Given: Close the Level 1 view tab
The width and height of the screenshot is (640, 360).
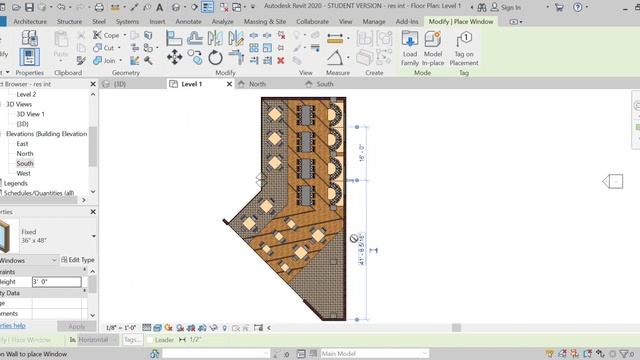Looking at the screenshot, I should pyautogui.click(x=229, y=84).
